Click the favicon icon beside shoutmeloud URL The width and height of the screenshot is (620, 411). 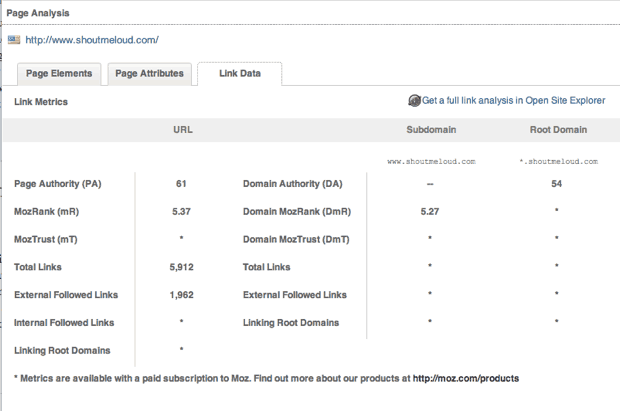click(14, 40)
